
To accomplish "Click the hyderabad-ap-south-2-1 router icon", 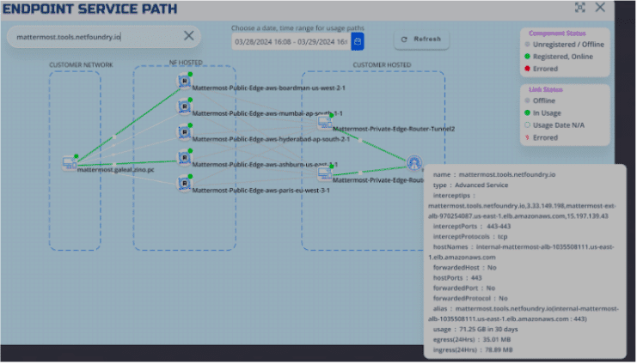I will [x=184, y=132].
